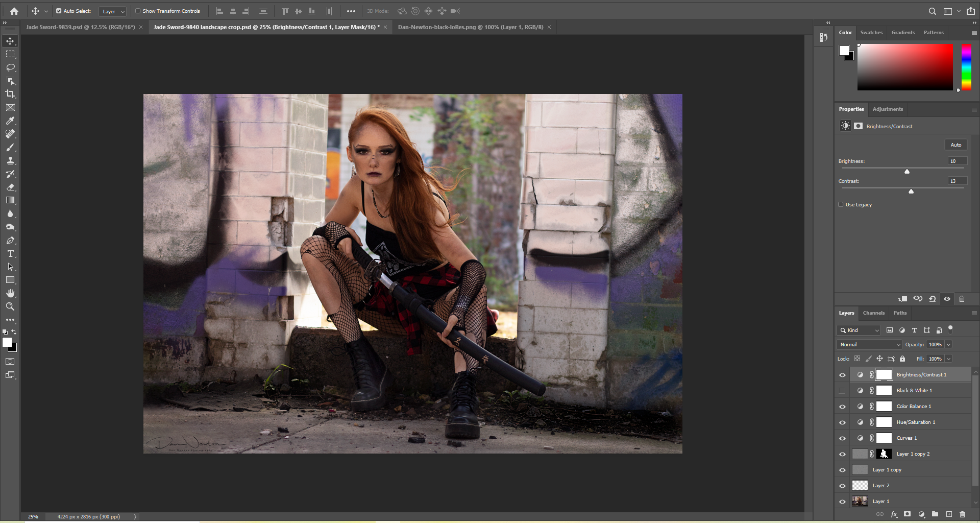This screenshot has height=523, width=980.
Task: Switch to the Paths tab
Action: pyautogui.click(x=900, y=313)
